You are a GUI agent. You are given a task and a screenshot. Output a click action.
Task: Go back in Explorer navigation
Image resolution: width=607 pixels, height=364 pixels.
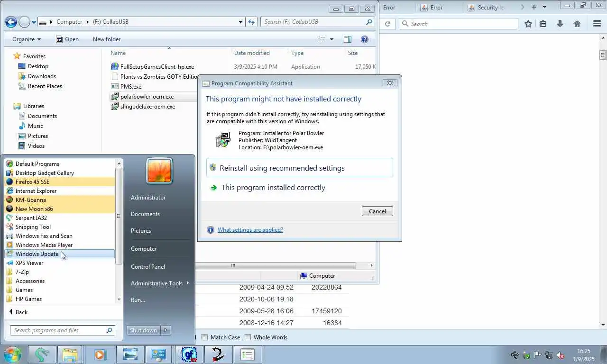tap(11, 22)
